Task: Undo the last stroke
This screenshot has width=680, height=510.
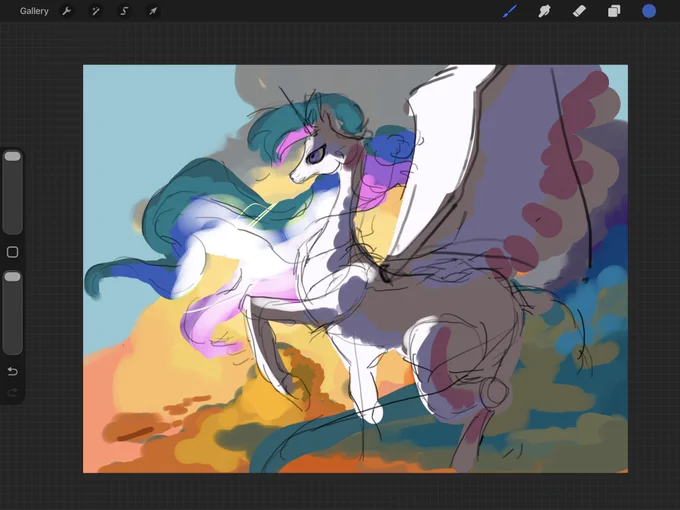Action: [13, 372]
